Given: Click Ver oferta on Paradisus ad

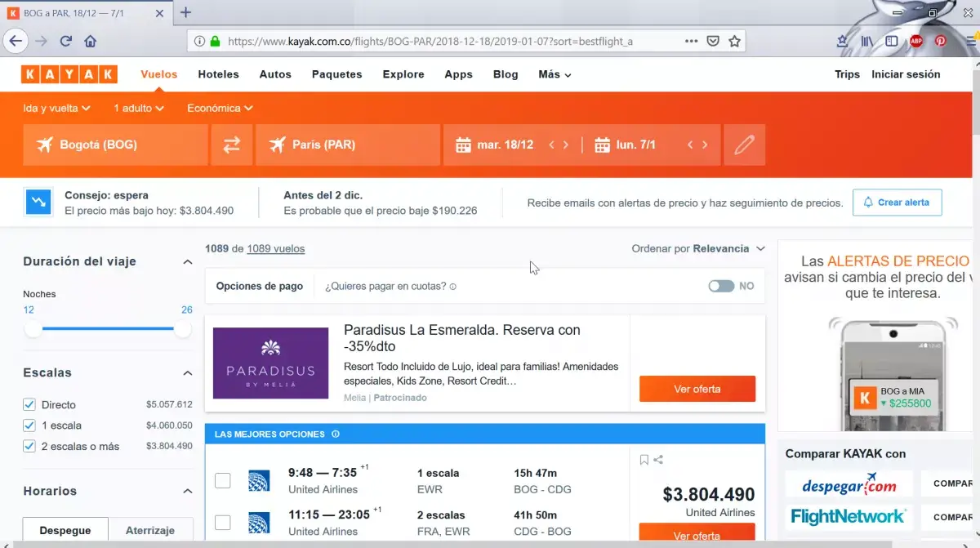Looking at the screenshot, I should (697, 389).
